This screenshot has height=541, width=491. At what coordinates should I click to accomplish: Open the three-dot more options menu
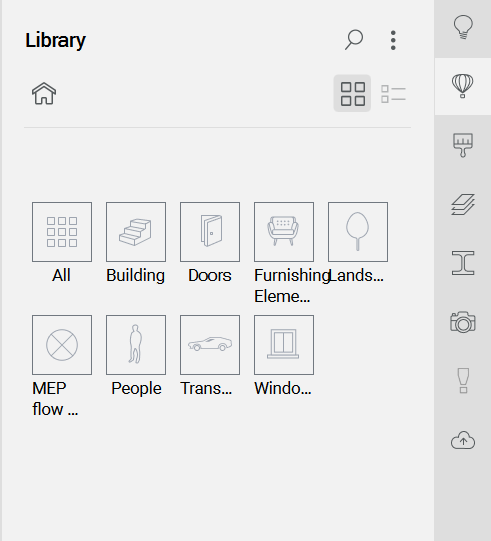pyautogui.click(x=393, y=40)
